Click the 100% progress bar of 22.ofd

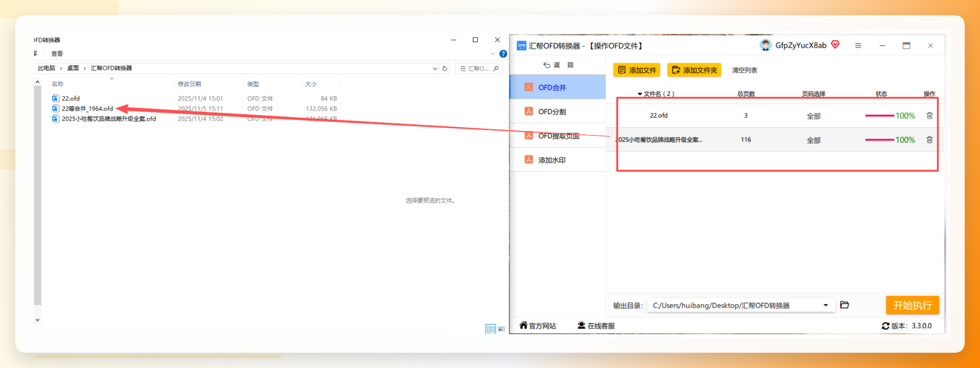pos(879,116)
